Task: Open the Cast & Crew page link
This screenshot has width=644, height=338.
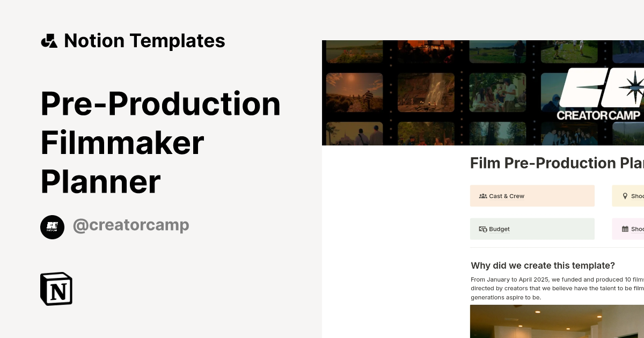Action: 532,196
